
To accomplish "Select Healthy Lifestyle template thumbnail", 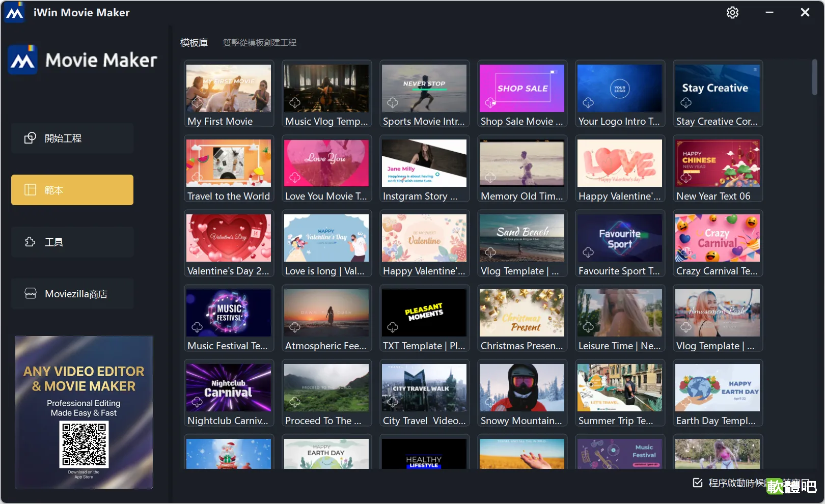I will click(424, 454).
